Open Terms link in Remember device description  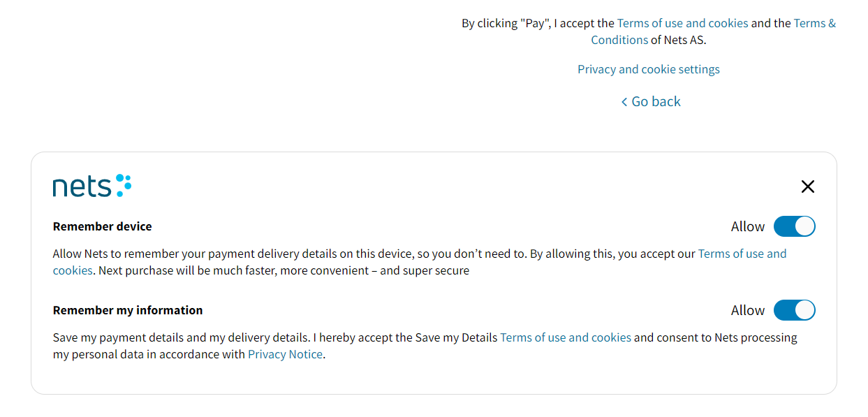[742, 254]
